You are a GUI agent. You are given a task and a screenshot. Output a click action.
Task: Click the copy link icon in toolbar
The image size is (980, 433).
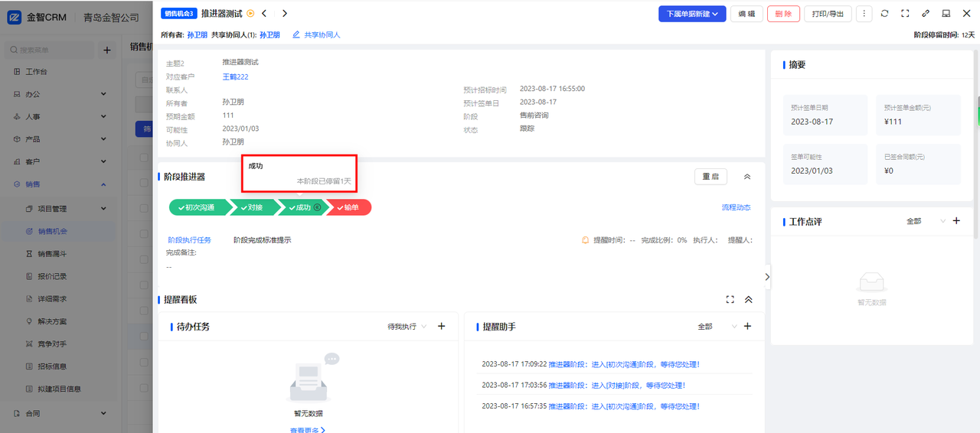pos(926,14)
